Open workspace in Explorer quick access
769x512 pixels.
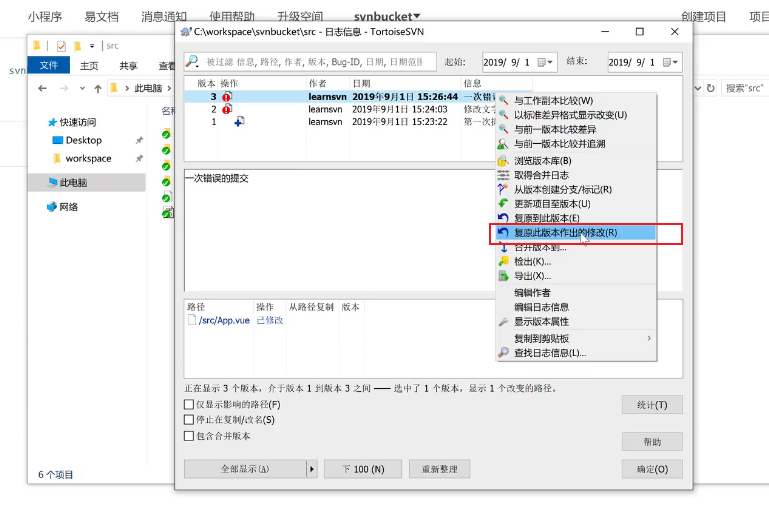click(88, 158)
